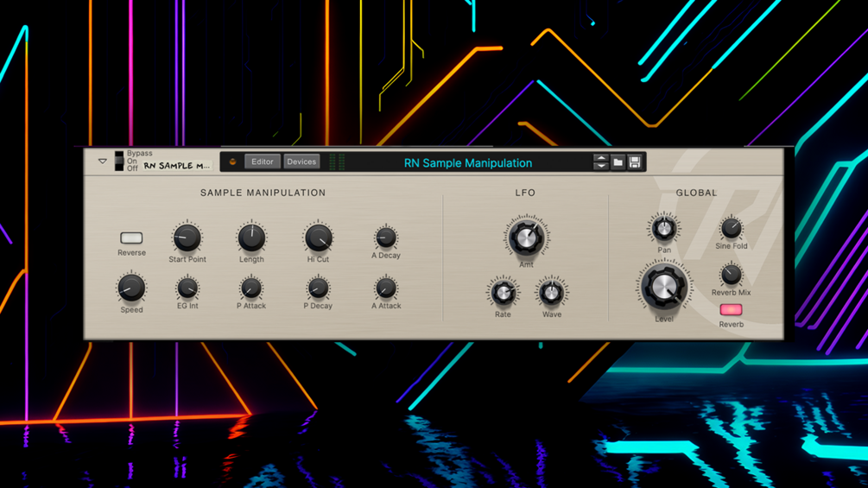868x488 pixels.
Task: Click the green level meter beside Devices
Action: (x=337, y=162)
